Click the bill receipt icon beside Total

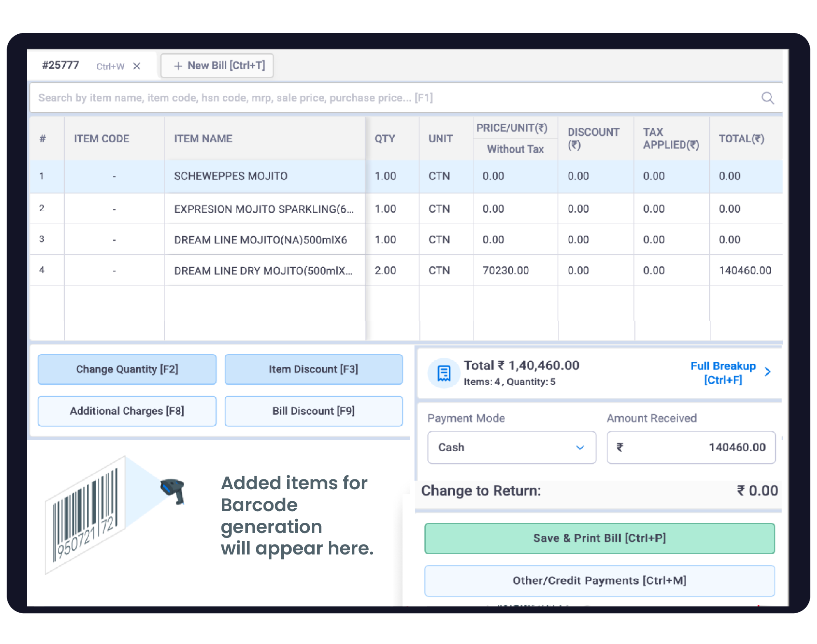click(444, 373)
